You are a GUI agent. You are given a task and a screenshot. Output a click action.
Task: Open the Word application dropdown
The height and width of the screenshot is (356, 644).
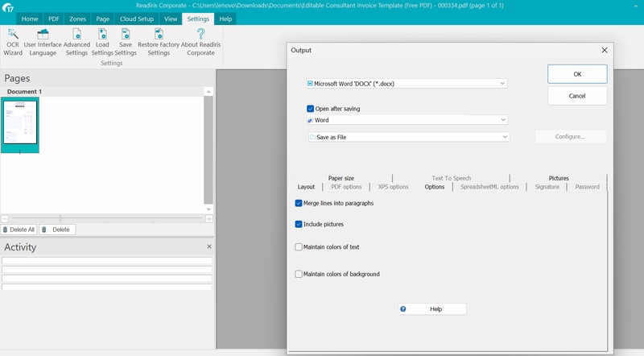coord(407,120)
